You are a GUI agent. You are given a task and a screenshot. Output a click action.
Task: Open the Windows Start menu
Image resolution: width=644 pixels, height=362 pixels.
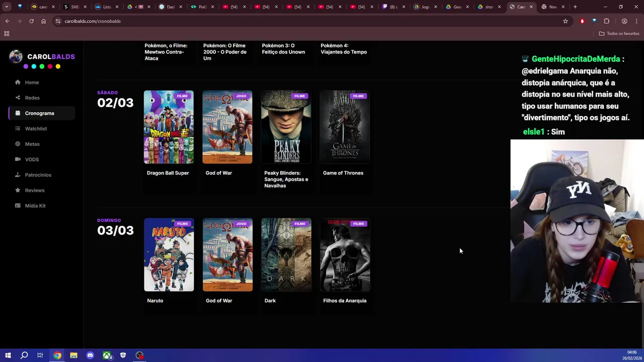point(8,355)
